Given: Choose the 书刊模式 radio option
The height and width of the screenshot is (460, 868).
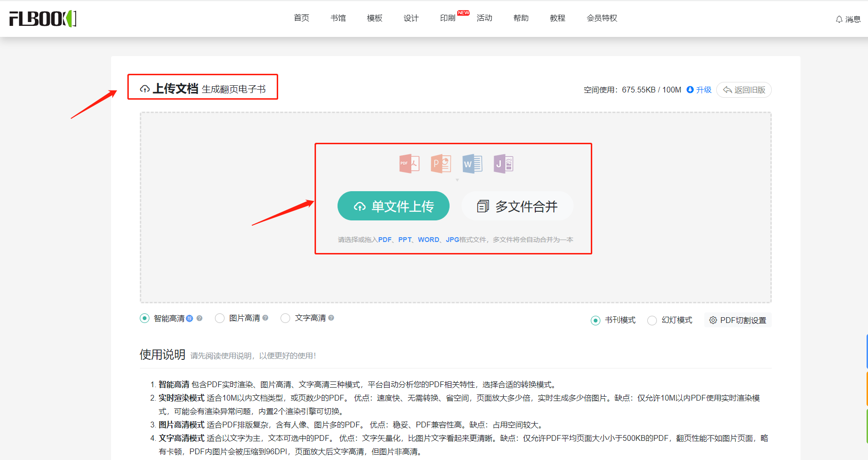Looking at the screenshot, I should pyautogui.click(x=596, y=321).
